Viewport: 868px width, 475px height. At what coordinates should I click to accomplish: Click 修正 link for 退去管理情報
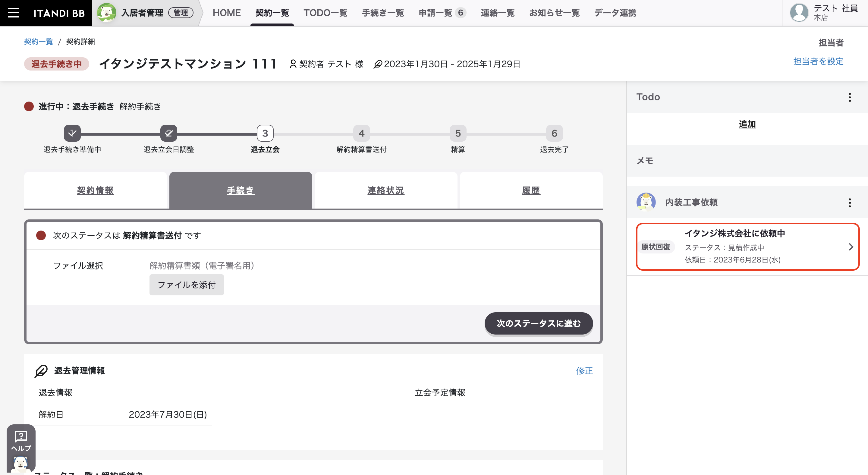(584, 371)
